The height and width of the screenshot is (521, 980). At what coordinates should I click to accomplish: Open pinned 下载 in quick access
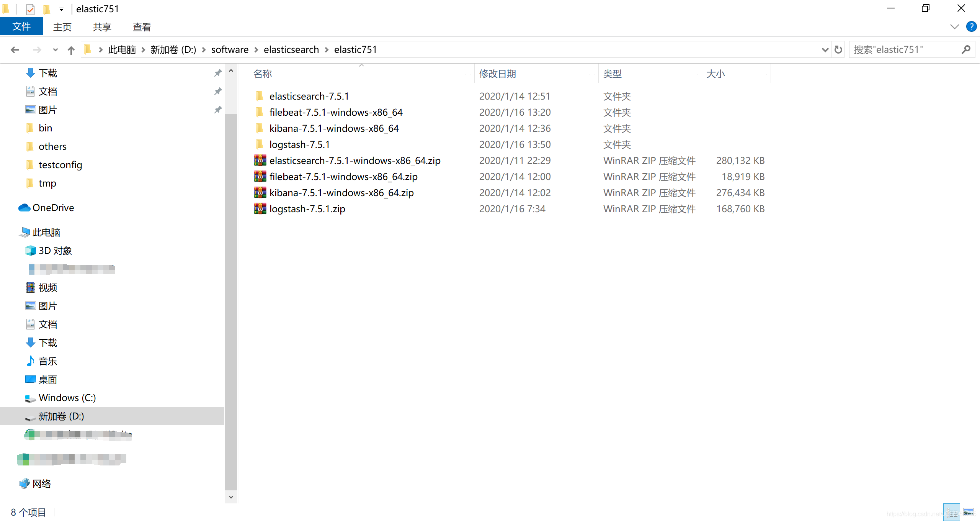[48, 73]
